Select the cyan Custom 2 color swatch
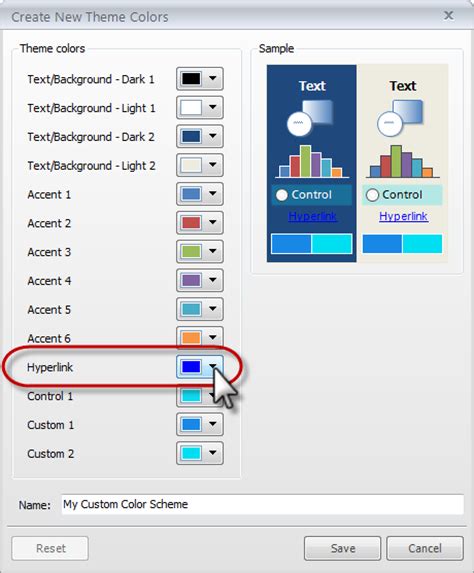The image size is (474, 573). click(191, 453)
